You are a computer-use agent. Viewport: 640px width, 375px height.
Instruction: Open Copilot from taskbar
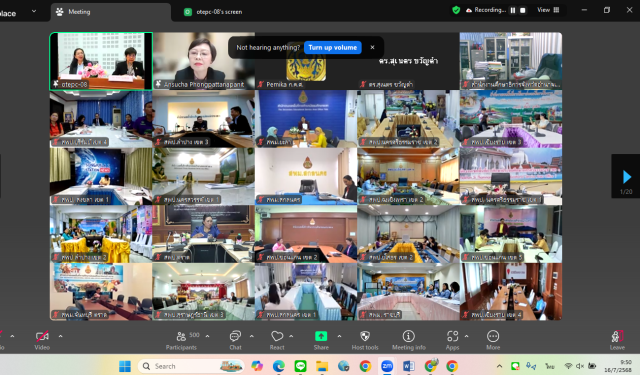(x=257, y=366)
